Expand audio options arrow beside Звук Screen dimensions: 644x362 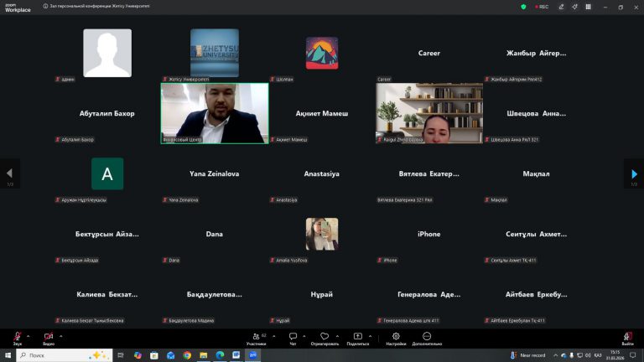tap(29, 335)
